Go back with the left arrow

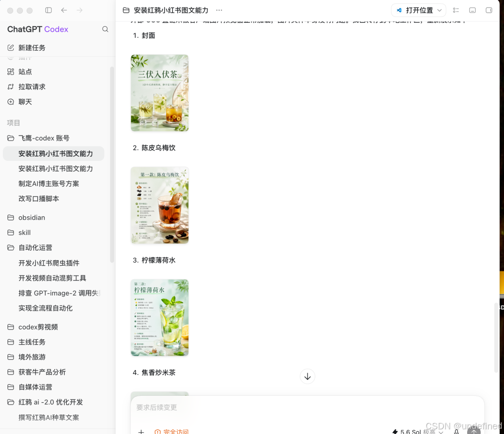click(x=64, y=10)
